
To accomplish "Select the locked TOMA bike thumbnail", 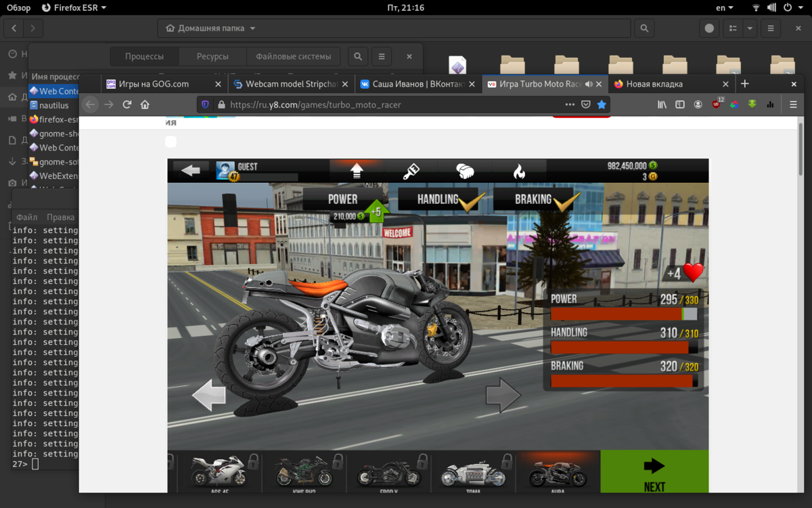I will coord(472,471).
